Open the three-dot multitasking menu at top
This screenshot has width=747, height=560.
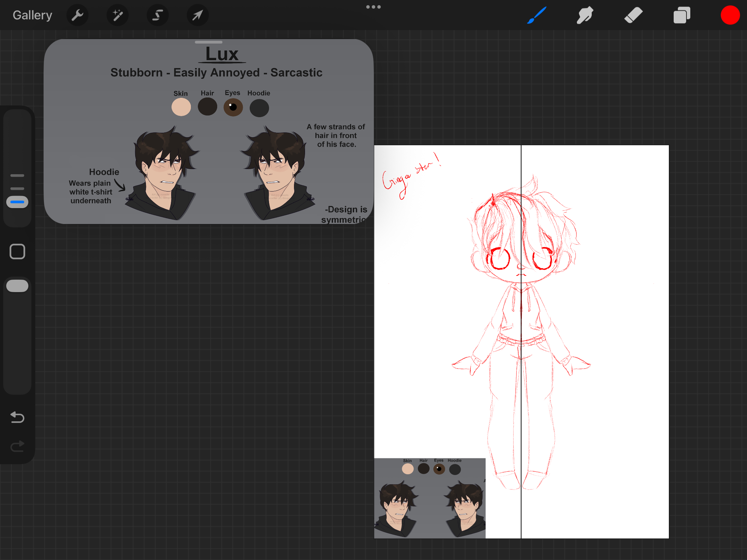(x=373, y=7)
